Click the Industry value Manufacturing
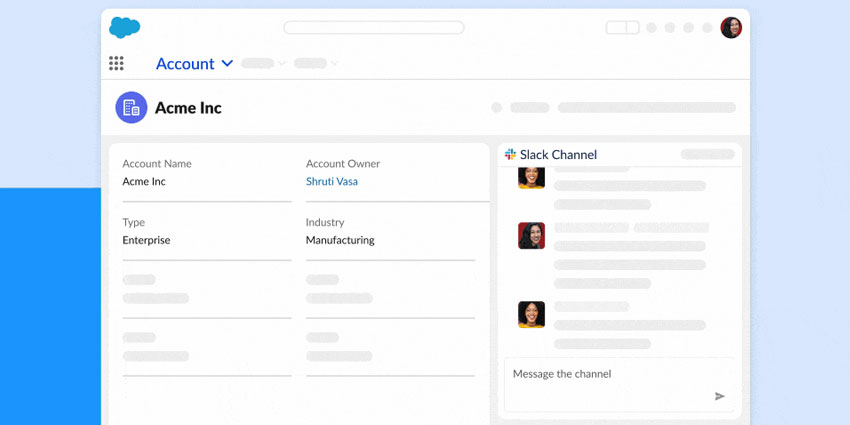Screen dimensions: 850x425 340,240
